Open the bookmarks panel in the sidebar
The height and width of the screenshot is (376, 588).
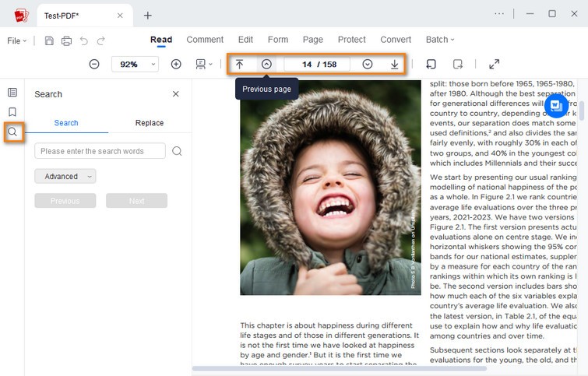click(x=12, y=112)
